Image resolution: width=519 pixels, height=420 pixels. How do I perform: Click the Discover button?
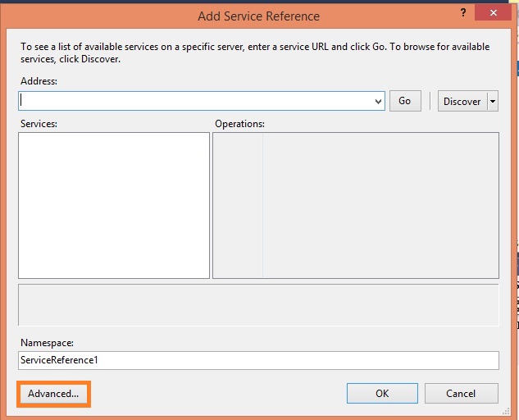[x=462, y=101]
